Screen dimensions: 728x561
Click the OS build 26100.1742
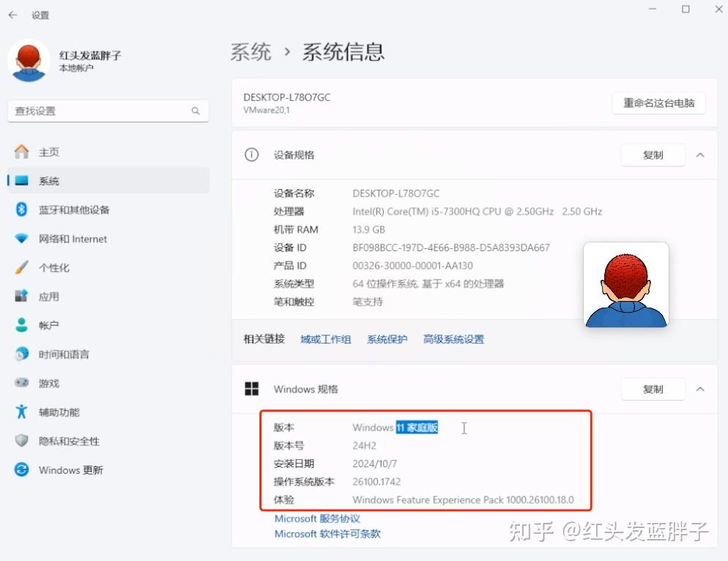coord(376,482)
